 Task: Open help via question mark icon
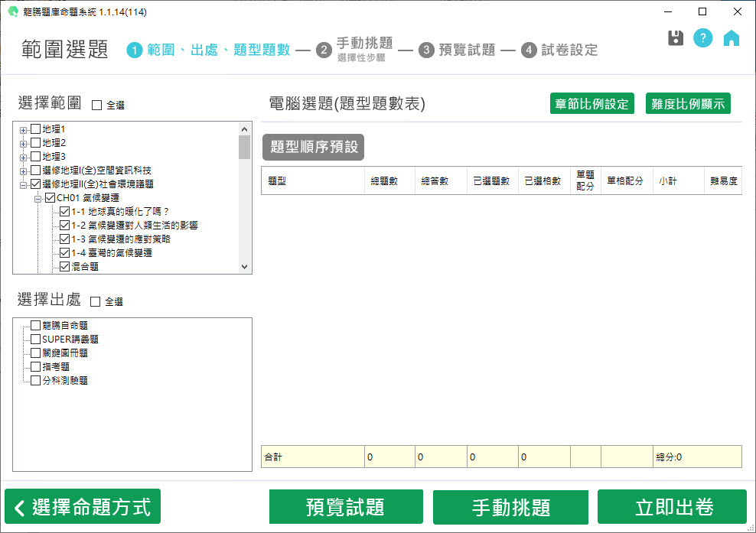[702, 38]
